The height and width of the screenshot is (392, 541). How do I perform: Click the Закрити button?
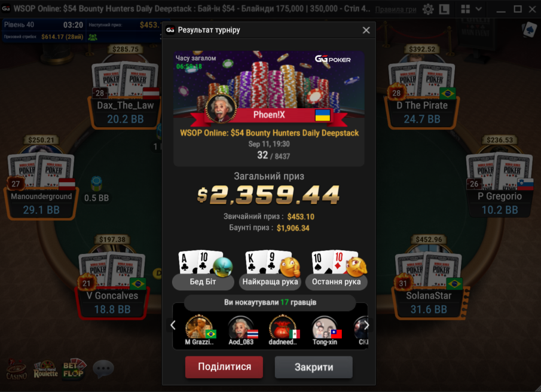(x=314, y=367)
